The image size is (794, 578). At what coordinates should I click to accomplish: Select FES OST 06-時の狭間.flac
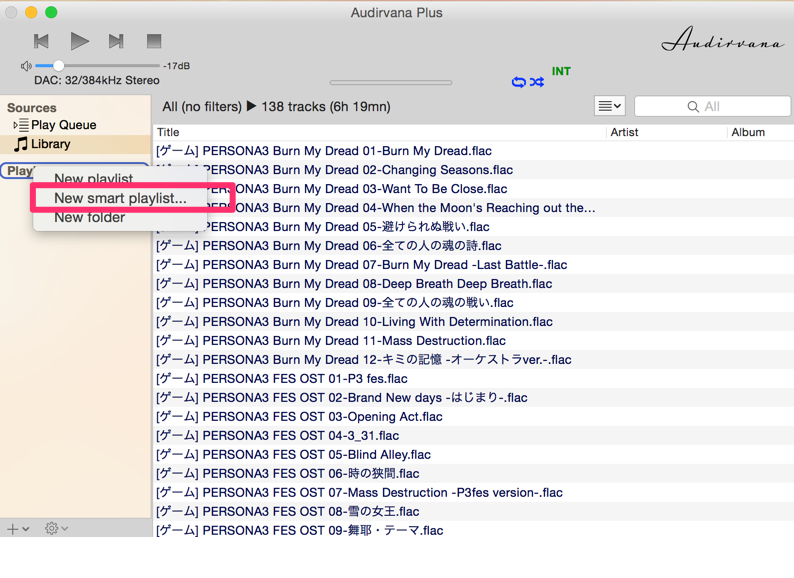pos(473,474)
